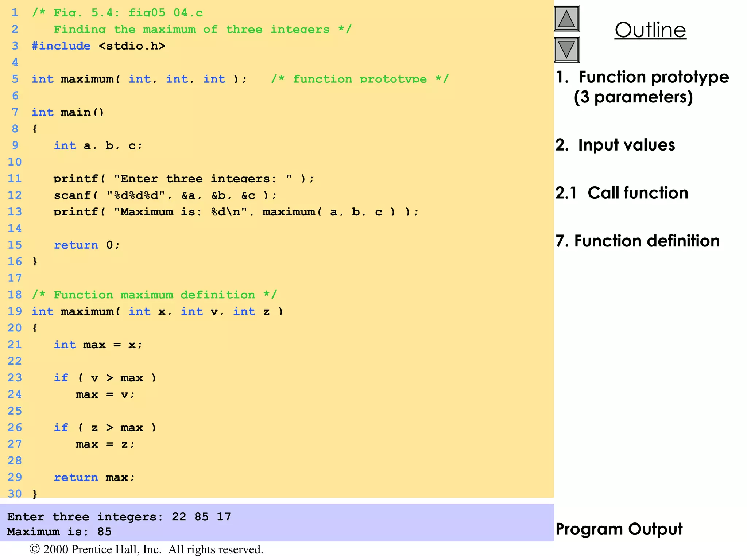Select outline item '7. Function definition'
This screenshot has height=560, width=747.
click(638, 241)
